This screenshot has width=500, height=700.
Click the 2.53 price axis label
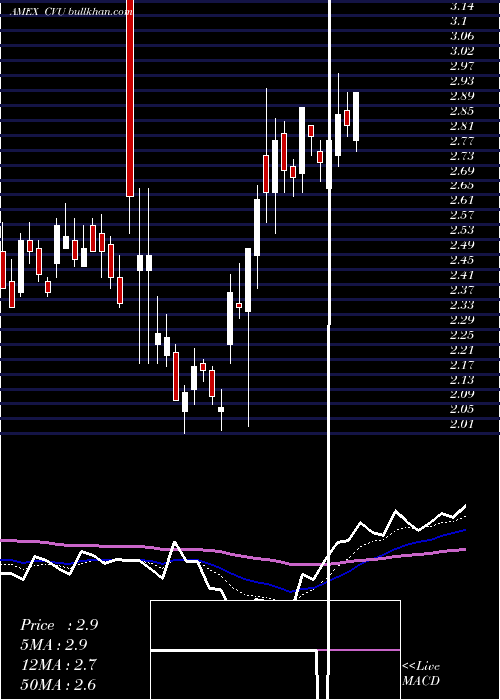pyautogui.click(x=462, y=230)
